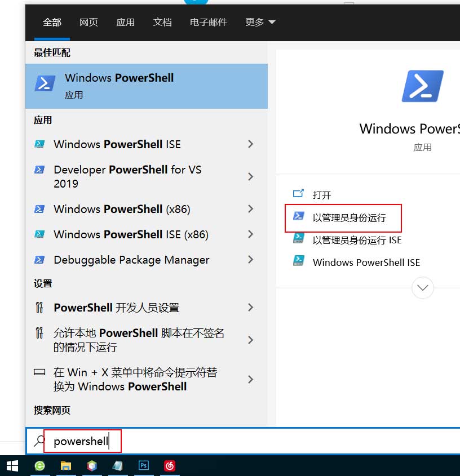Choose 以管理员身份运行 ISE
This screenshot has height=476, width=460.
pos(357,240)
